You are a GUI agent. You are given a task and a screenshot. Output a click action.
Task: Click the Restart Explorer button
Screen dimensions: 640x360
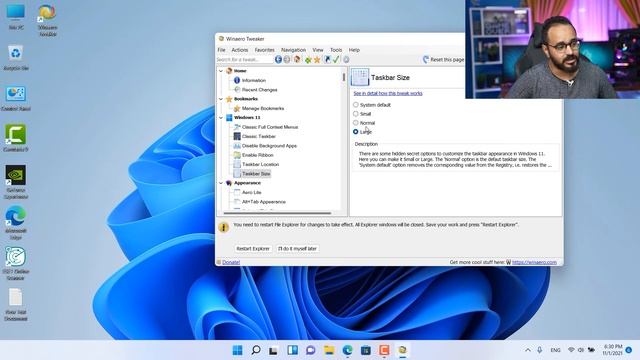[253, 249]
